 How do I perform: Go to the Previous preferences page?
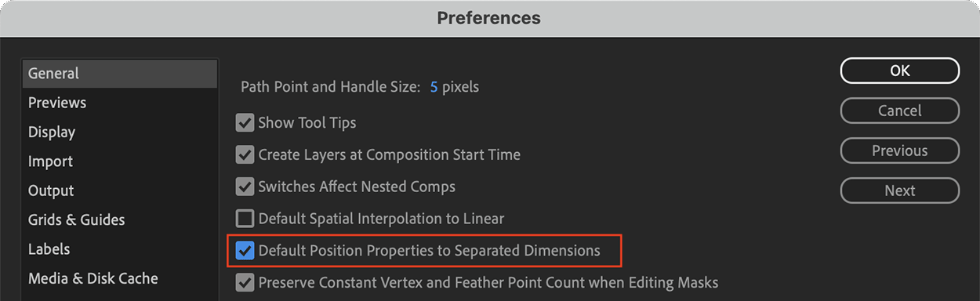[x=900, y=150]
